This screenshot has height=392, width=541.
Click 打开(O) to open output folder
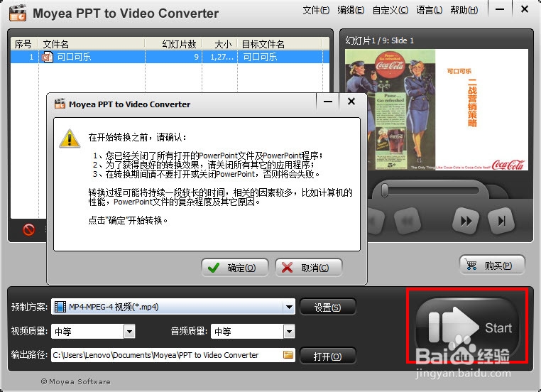pos(327,356)
